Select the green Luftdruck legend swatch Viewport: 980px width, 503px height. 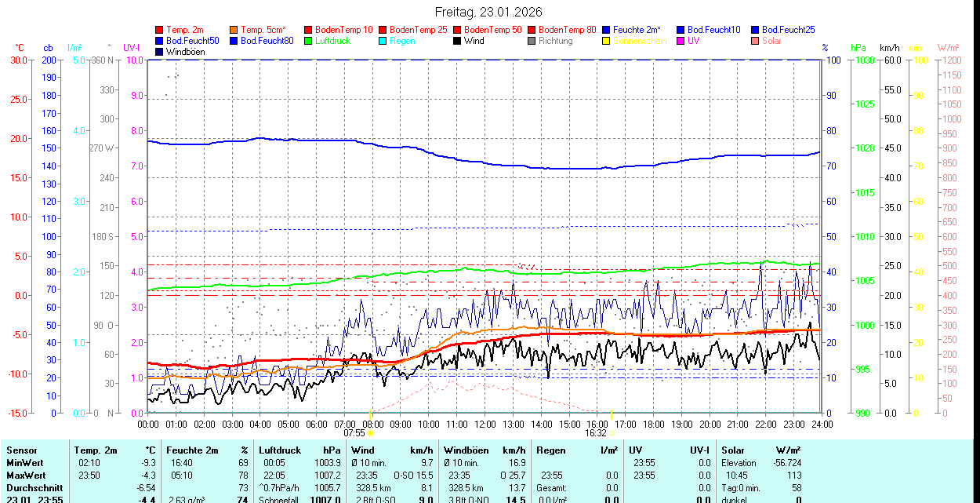(x=309, y=41)
